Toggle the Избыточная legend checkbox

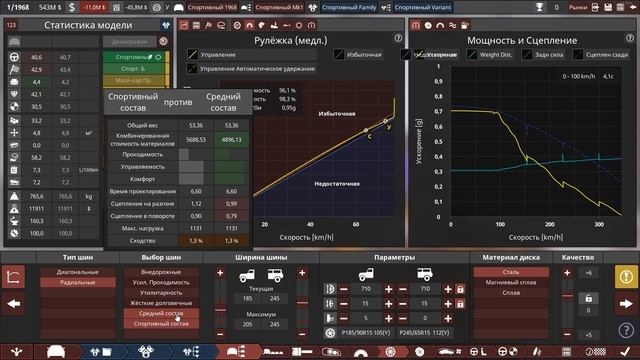(x=339, y=54)
